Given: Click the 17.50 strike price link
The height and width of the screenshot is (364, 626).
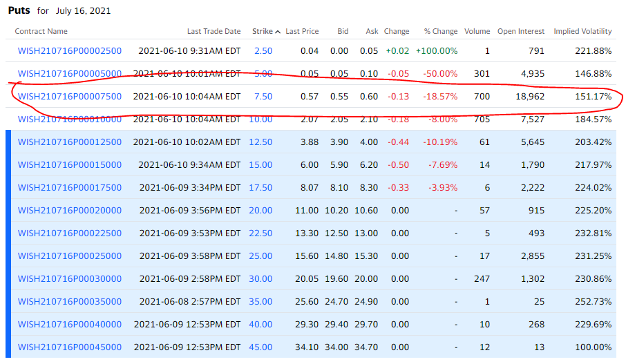Looking at the screenshot, I should click(260, 187).
